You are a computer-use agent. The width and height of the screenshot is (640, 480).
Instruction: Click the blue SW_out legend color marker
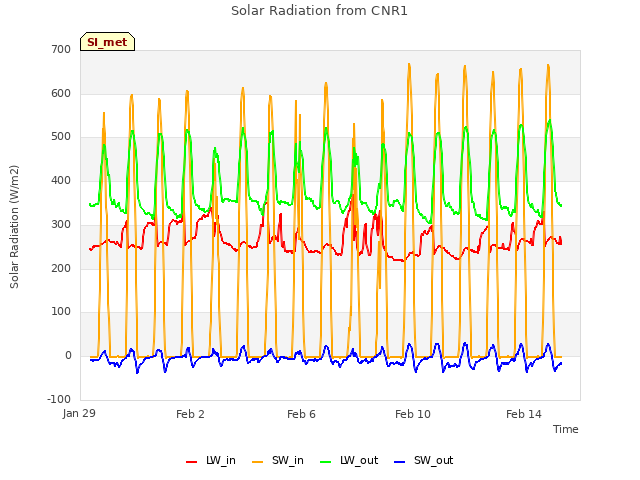(x=400, y=462)
